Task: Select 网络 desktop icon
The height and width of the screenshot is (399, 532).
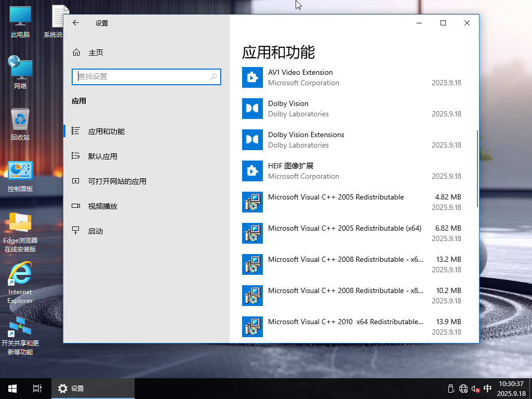Action: click(x=20, y=72)
